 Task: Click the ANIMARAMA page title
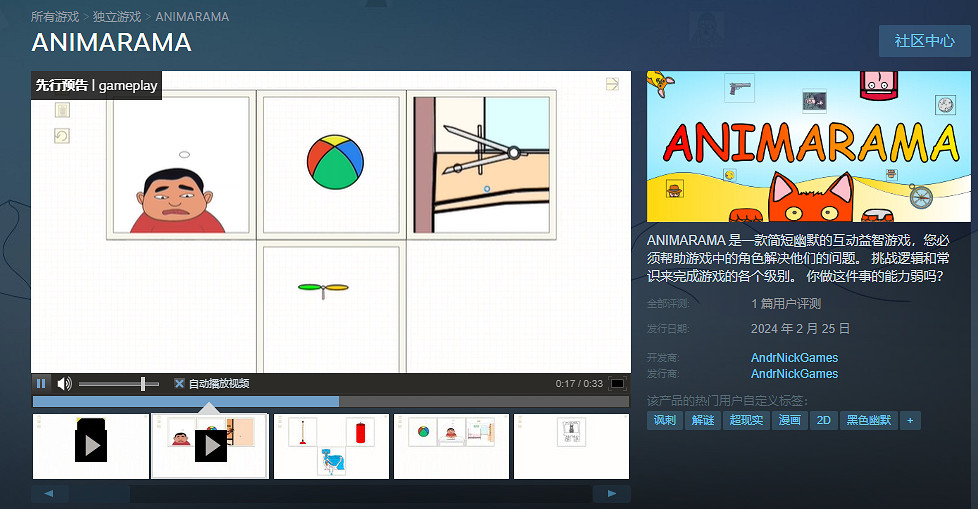[111, 42]
